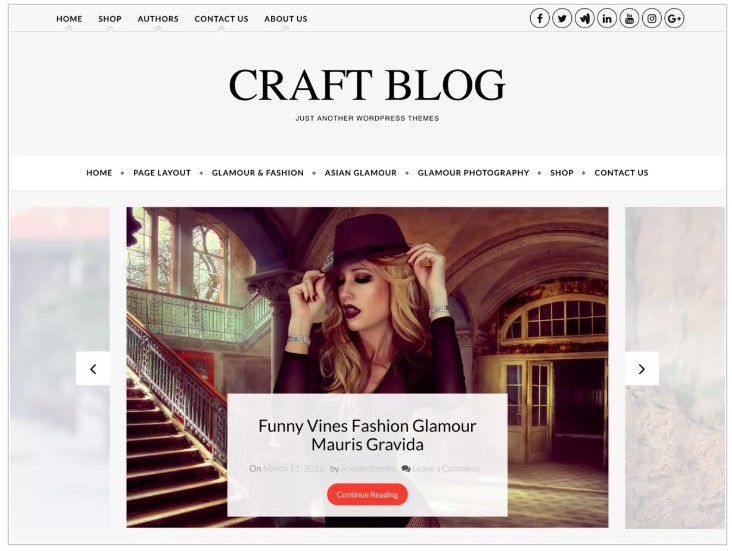The image size is (732, 551).
Task: Click the Craft Blog site title
Action: pos(367,85)
